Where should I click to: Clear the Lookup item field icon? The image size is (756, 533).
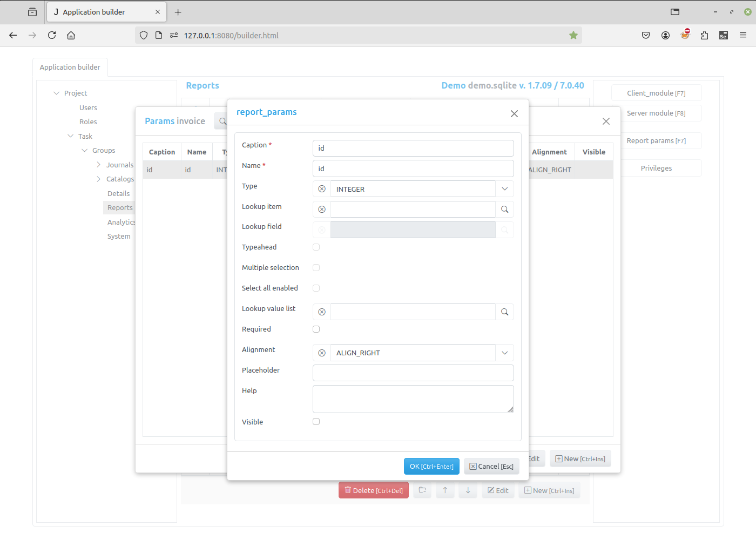click(x=322, y=210)
